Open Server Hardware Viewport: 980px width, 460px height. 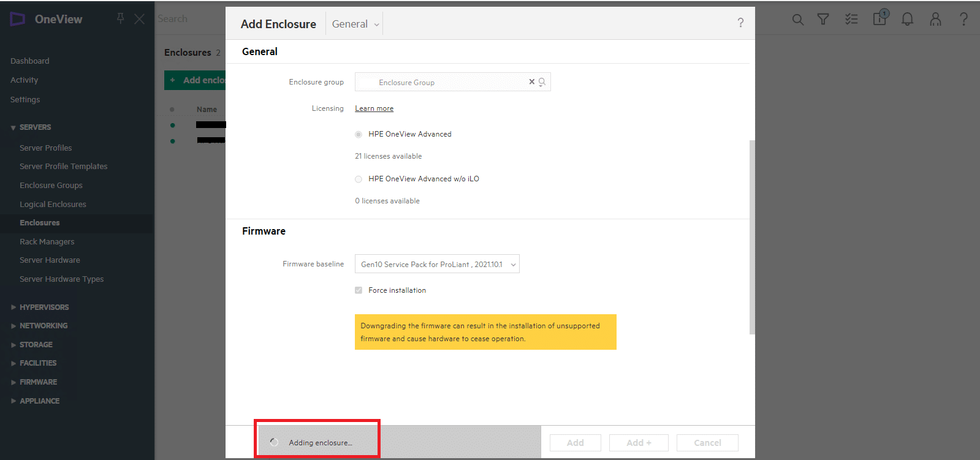click(x=50, y=260)
